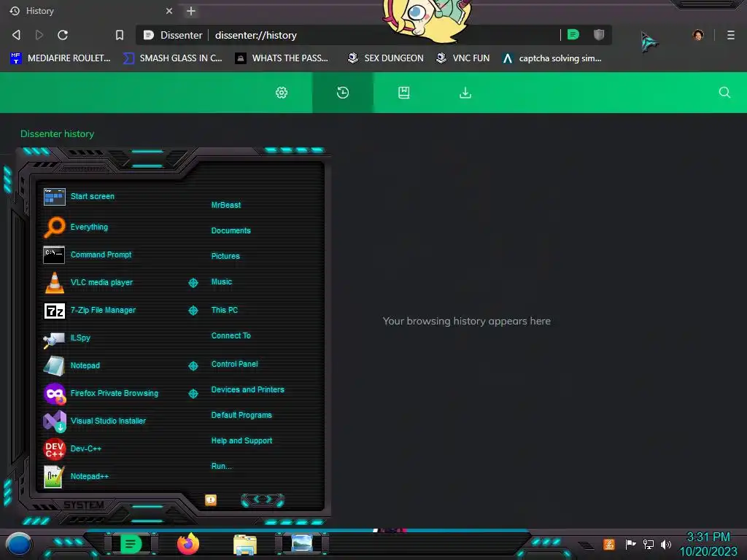This screenshot has height=560, width=747.
Task: Open Notepad from start menu
Action: pyautogui.click(x=71, y=366)
